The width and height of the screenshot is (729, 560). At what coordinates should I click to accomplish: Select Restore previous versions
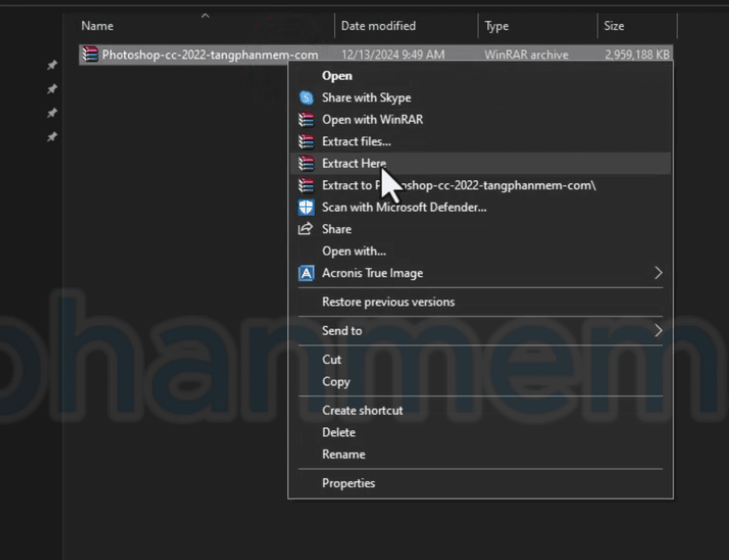(x=388, y=302)
